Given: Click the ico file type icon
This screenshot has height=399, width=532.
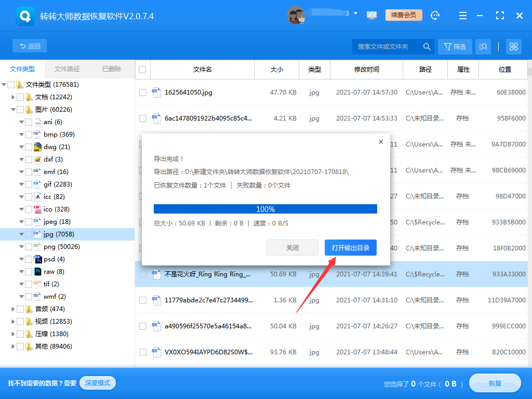Looking at the screenshot, I should (x=37, y=209).
